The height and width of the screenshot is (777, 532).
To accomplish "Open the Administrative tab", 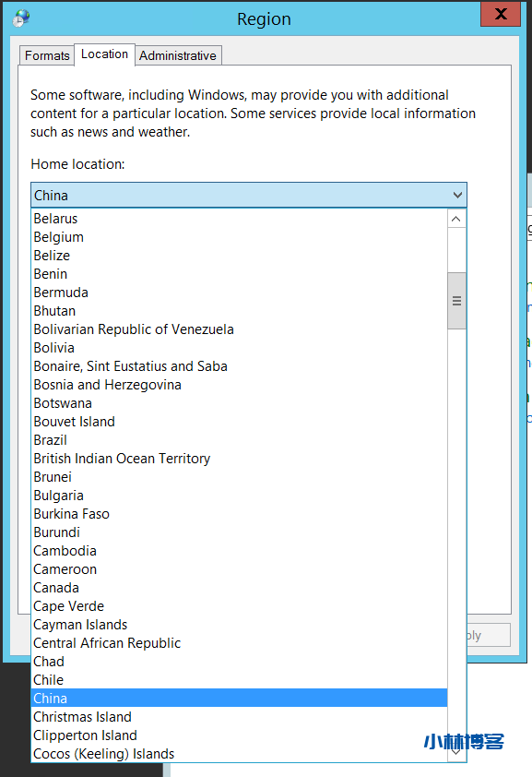I will click(x=178, y=55).
